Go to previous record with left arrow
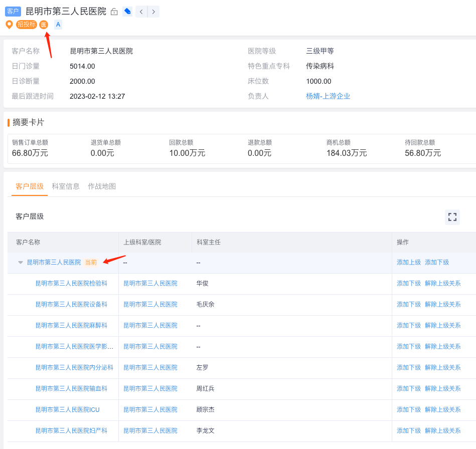The image size is (476, 449). pos(141,12)
